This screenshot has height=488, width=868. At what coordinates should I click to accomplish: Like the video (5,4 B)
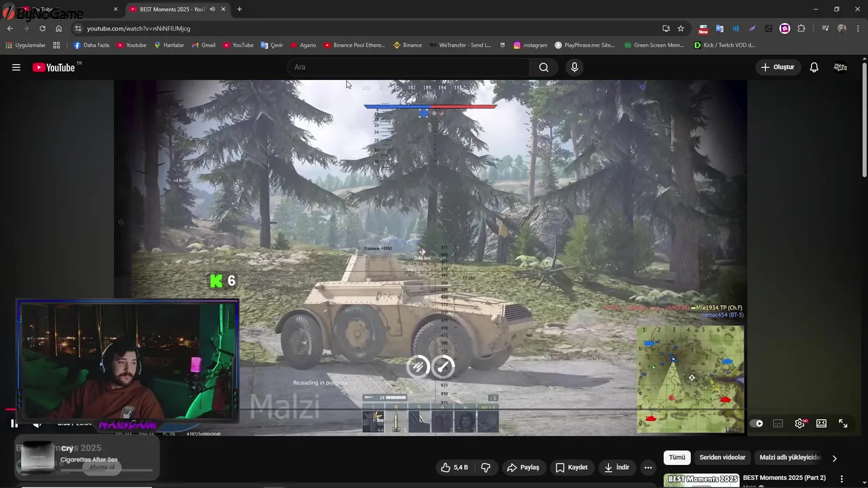coord(454,467)
